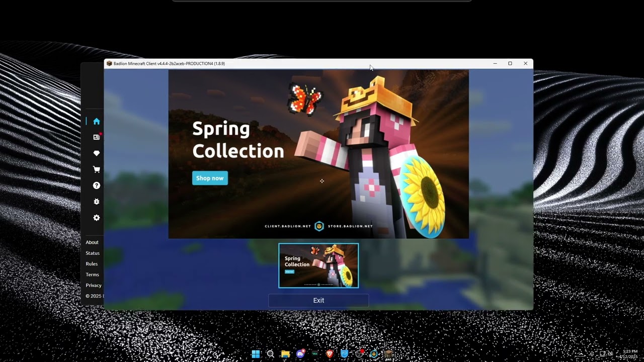Open Discord from the taskbar

pos(300,354)
